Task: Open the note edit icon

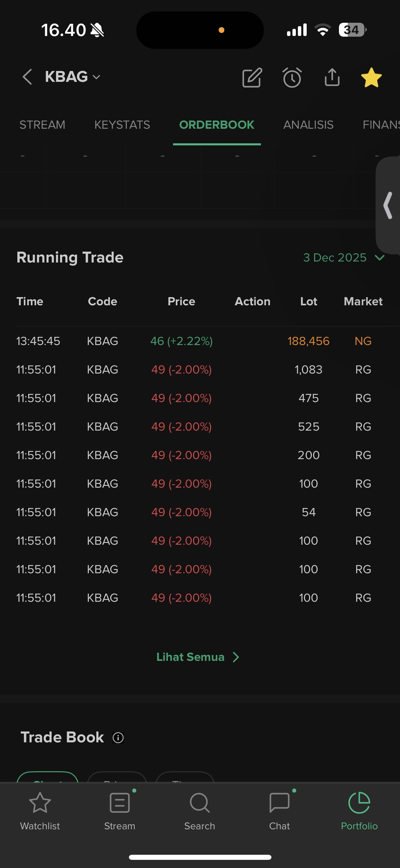Action: pos(252,77)
